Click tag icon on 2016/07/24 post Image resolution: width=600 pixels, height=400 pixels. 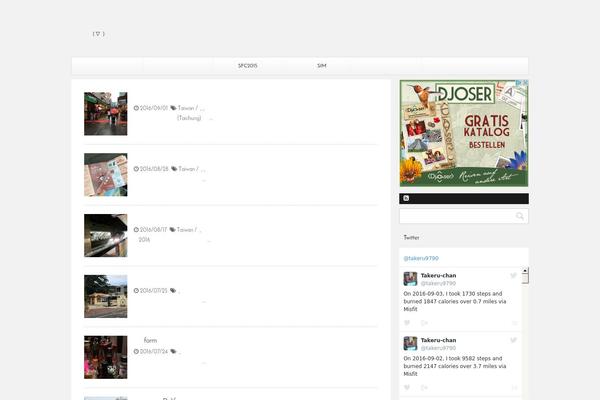click(173, 351)
